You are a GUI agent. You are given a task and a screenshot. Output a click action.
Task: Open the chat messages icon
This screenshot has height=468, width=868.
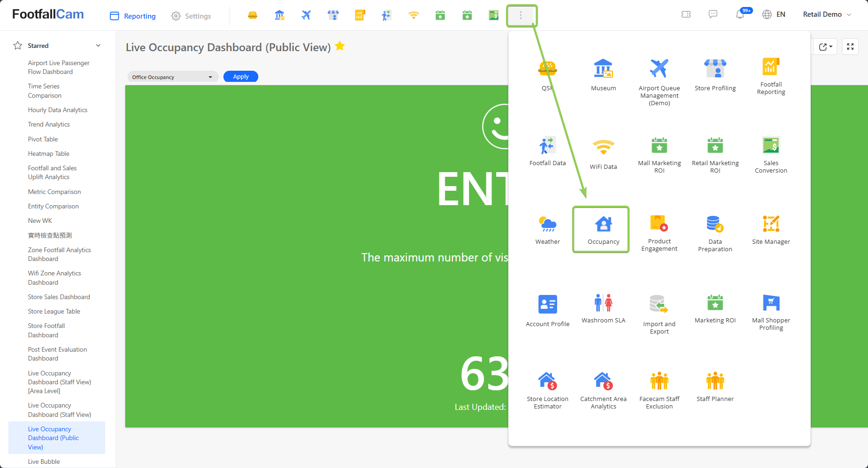pyautogui.click(x=713, y=14)
